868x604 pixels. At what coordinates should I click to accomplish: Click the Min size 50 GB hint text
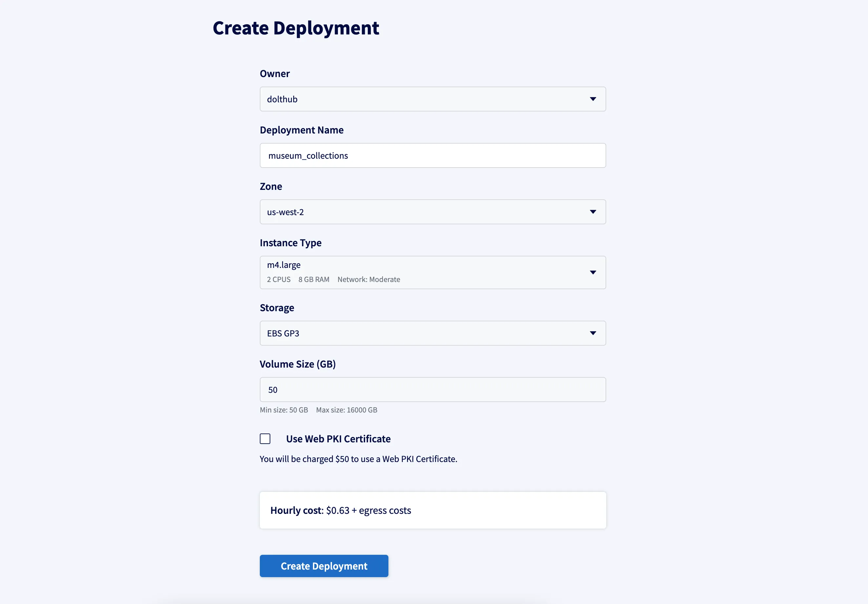[x=284, y=410]
